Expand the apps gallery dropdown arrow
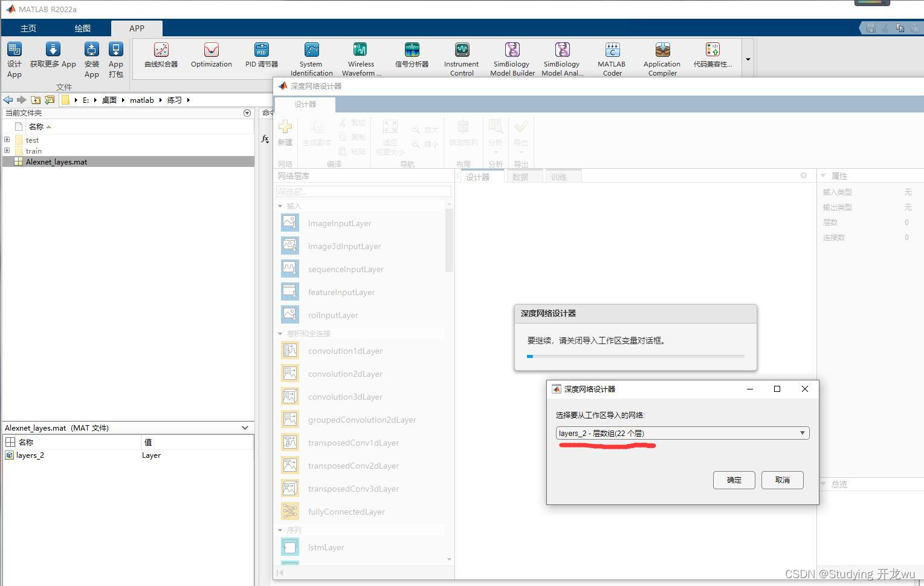This screenshot has height=586, width=924. [748, 59]
